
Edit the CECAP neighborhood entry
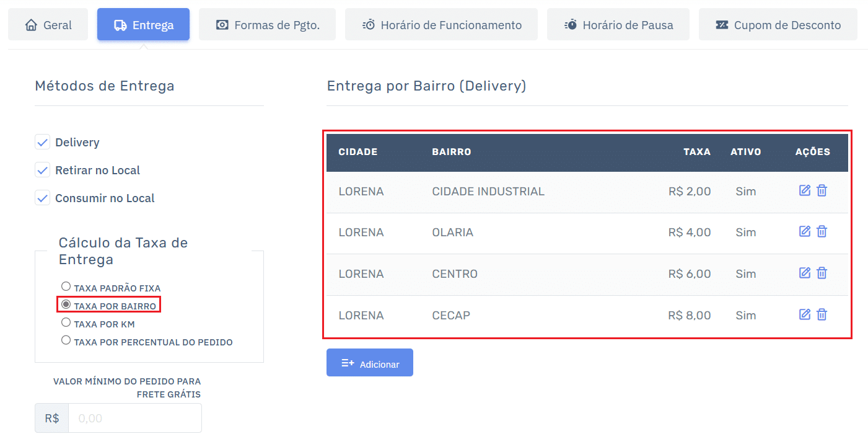804,314
